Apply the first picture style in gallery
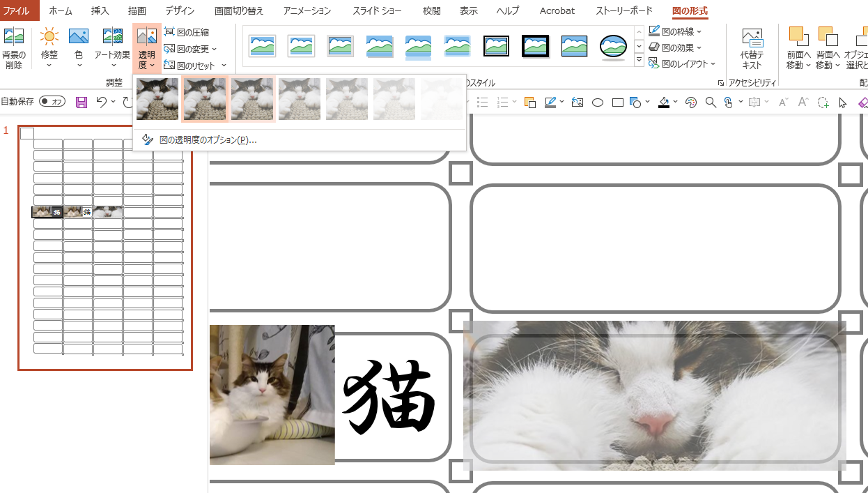The height and width of the screenshot is (493, 868). point(263,47)
